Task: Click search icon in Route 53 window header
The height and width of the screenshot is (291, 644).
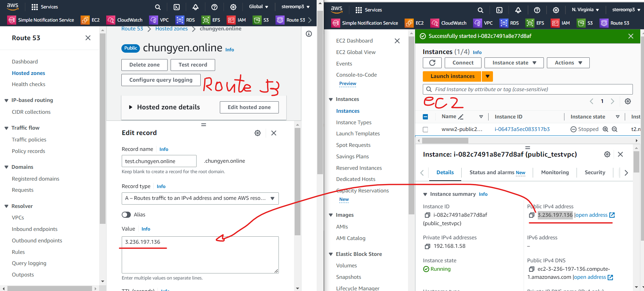Action: point(158,7)
